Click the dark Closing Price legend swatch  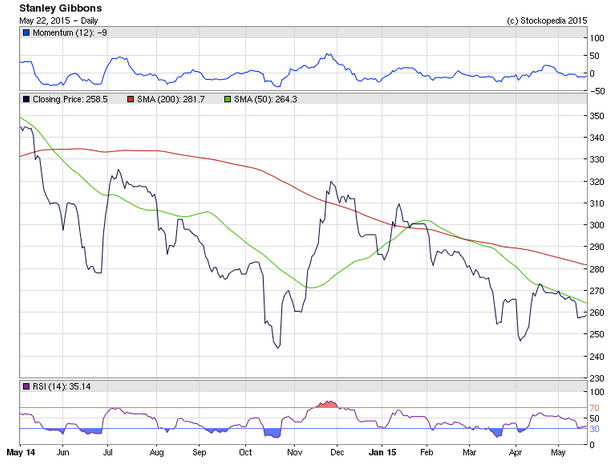[x=26, y=100]
